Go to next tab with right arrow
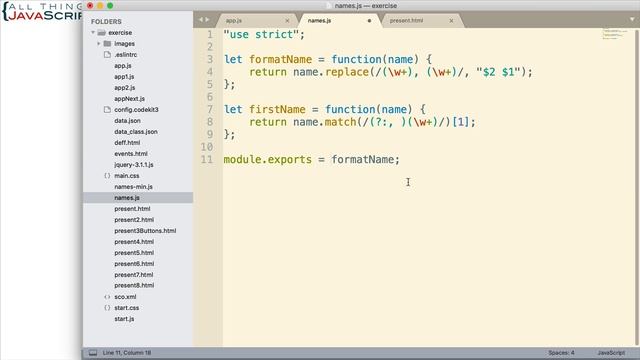640x360 pixels. coord(207,20)
